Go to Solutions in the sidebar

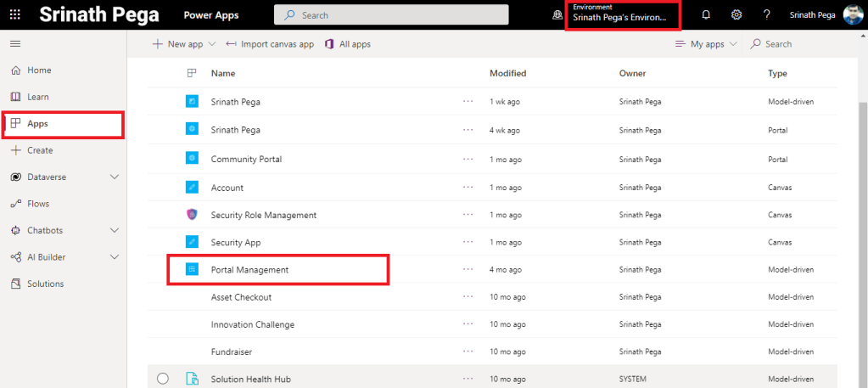coord(45,284)
